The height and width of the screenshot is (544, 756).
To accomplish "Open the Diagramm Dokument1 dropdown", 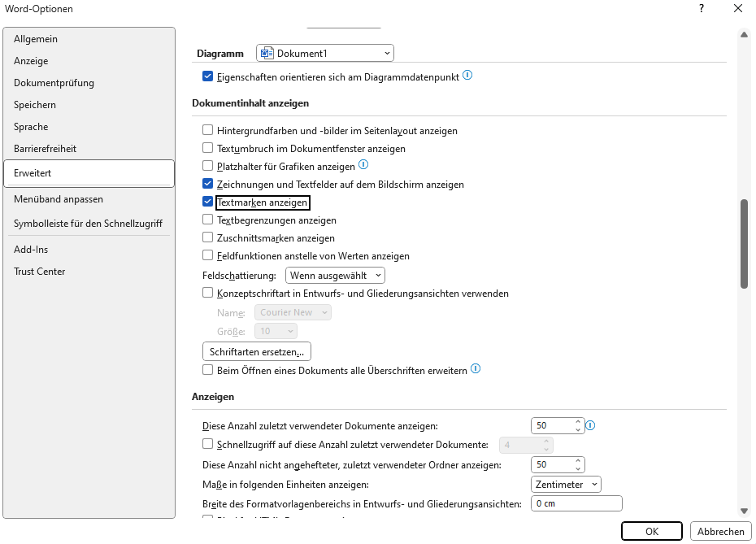I will pos(325,53).
